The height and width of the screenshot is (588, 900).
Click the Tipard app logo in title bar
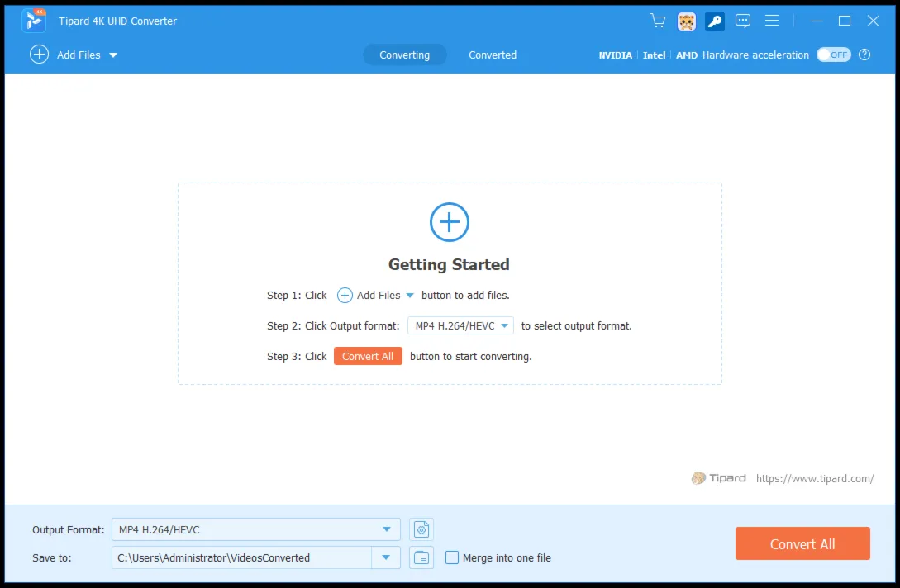point(34,21)
